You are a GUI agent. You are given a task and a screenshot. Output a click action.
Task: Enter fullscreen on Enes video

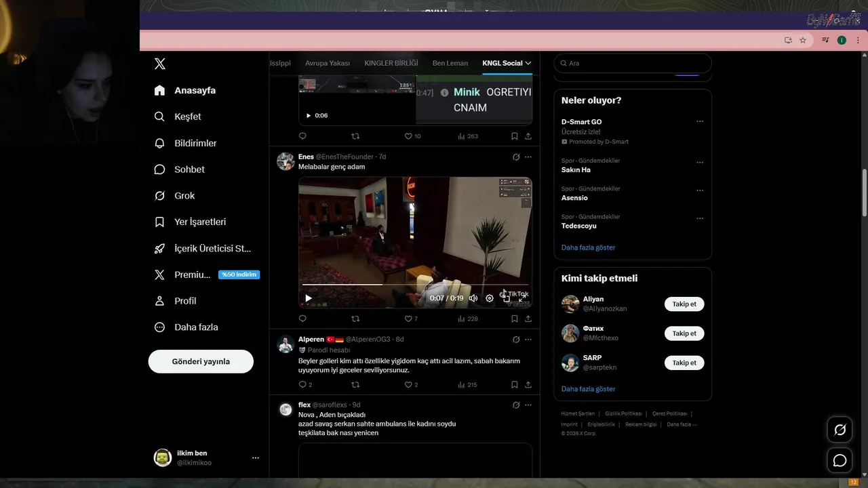tap(521, 298)
